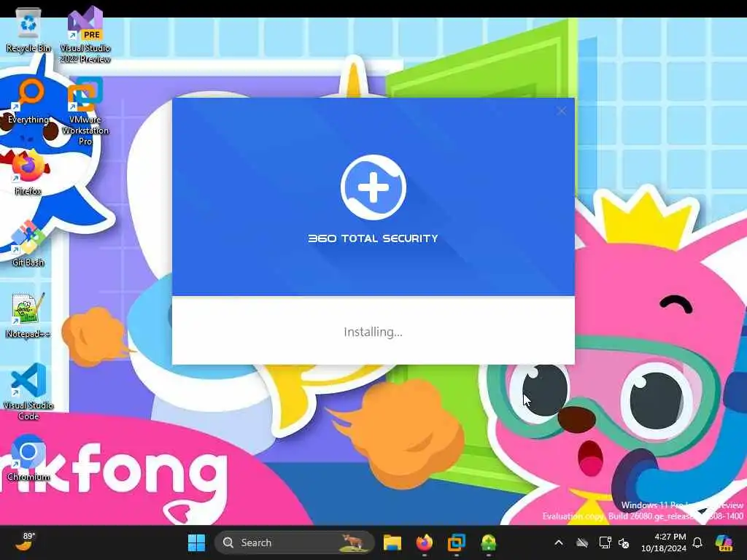Open the Windows Start menu
This screenshot has height=560, width=747.
(x=196, y=542)
